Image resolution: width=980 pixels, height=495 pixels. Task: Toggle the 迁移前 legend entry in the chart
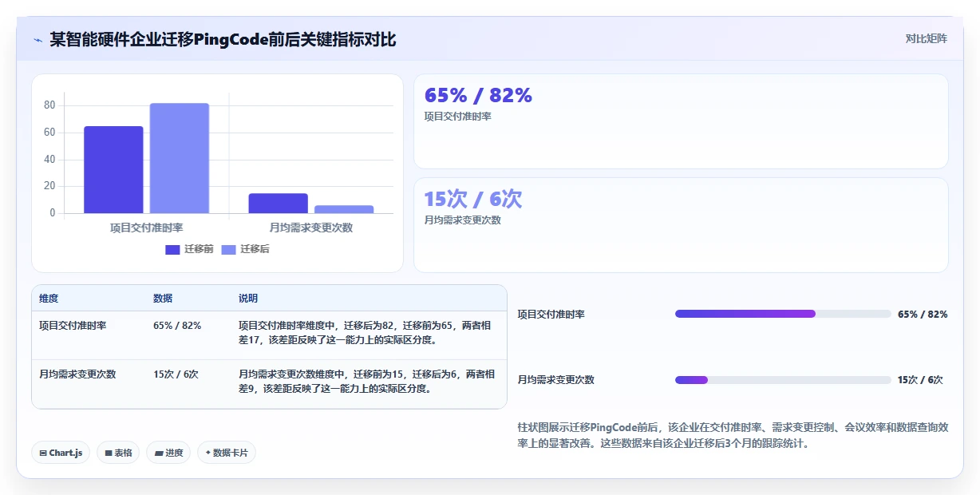(x=189, y=249)
